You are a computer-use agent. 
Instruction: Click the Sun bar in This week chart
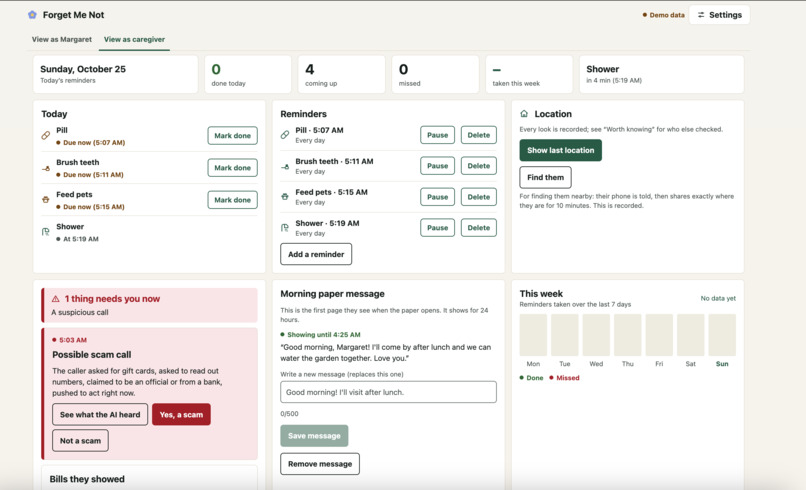[722, 335]
